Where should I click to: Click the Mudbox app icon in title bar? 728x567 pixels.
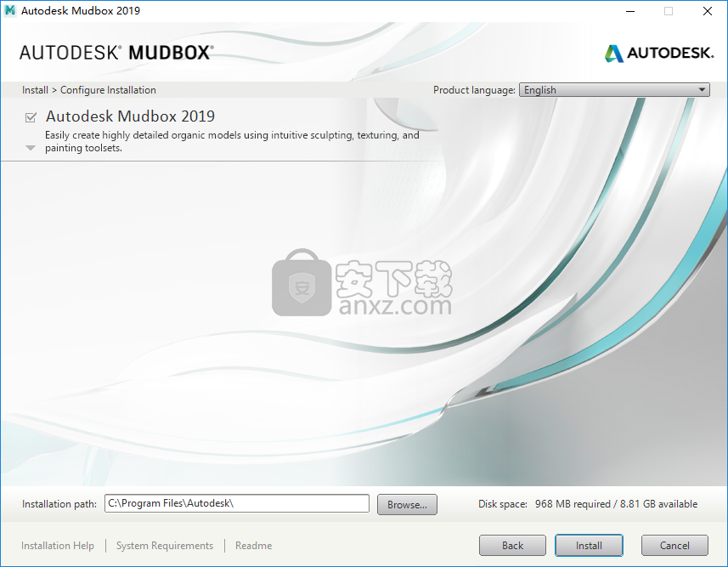click(x=9, y=10)
